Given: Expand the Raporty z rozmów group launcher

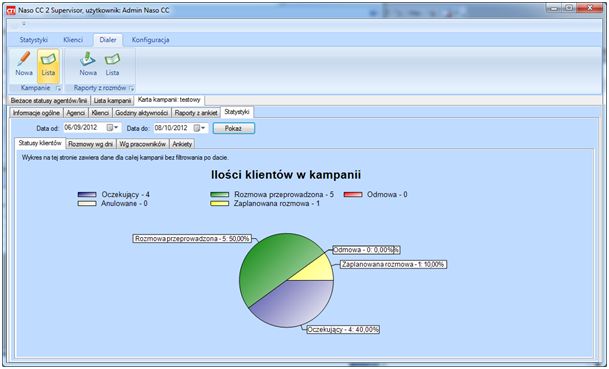Looking at the screenshot, I should (131, 89).
